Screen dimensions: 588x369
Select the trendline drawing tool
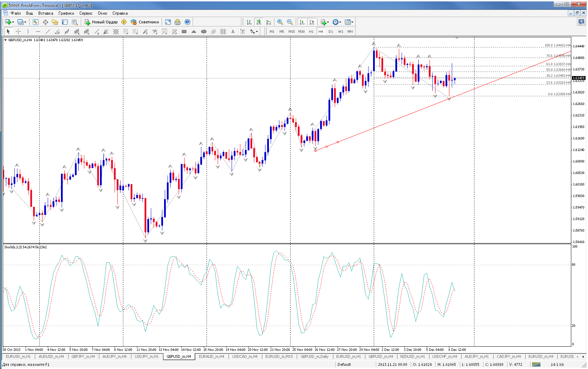(48, 32)
